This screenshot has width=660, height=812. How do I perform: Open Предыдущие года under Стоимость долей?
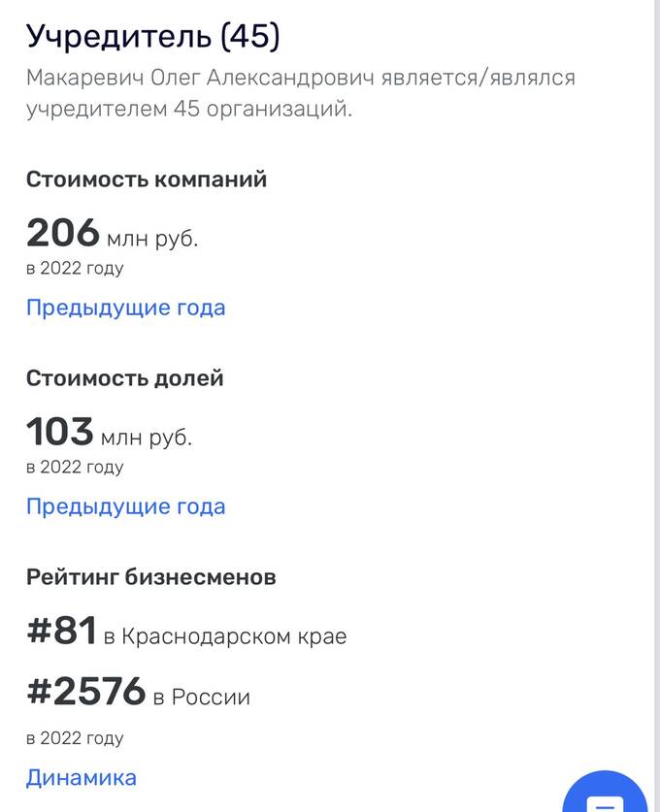click(126, 506)
